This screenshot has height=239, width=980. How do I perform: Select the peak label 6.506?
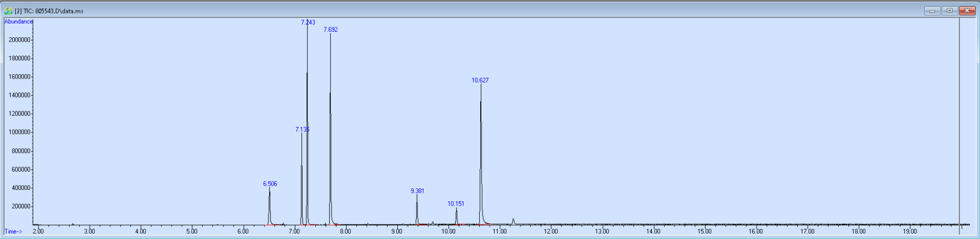click(270, 184)
